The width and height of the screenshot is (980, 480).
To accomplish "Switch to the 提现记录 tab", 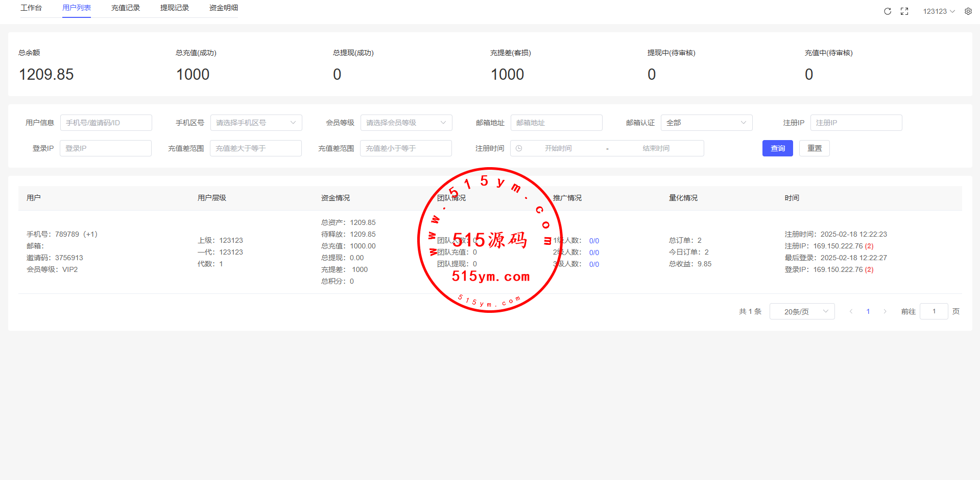I will (175, 8).
